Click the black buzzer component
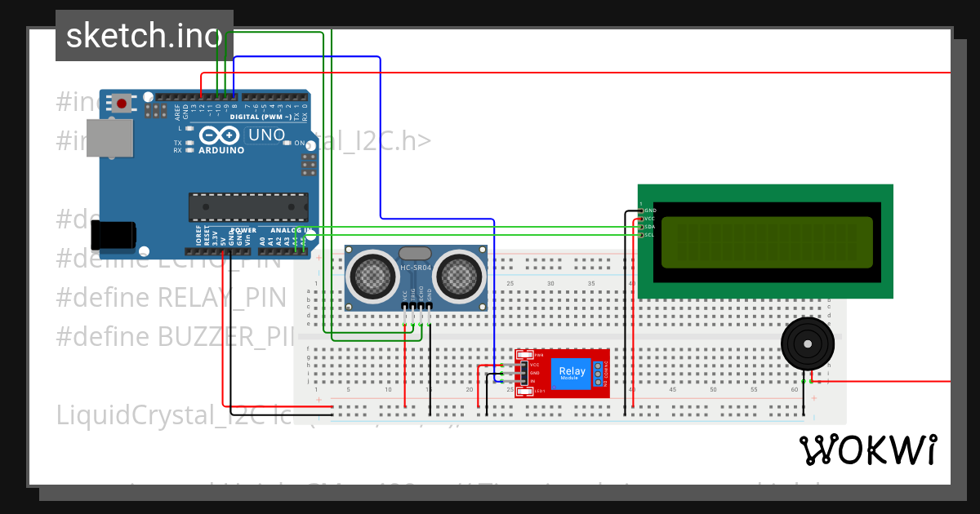 807,343
